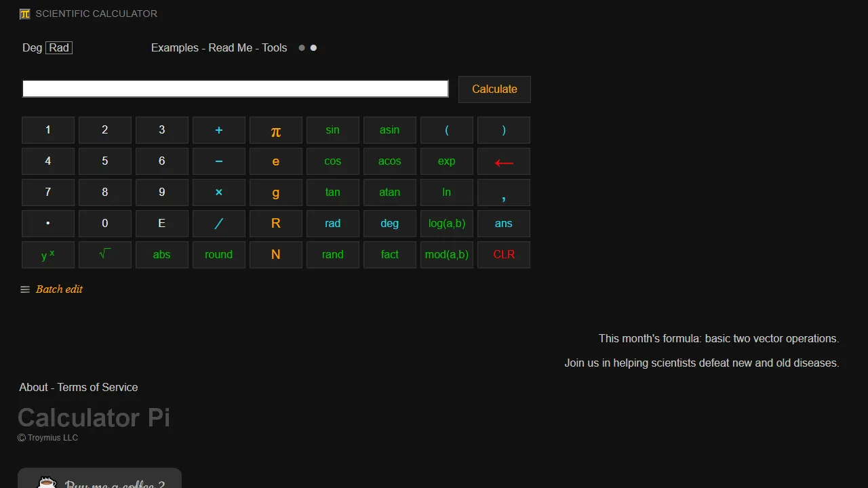
Task: Open the Examples page
Action: point(174,47)
